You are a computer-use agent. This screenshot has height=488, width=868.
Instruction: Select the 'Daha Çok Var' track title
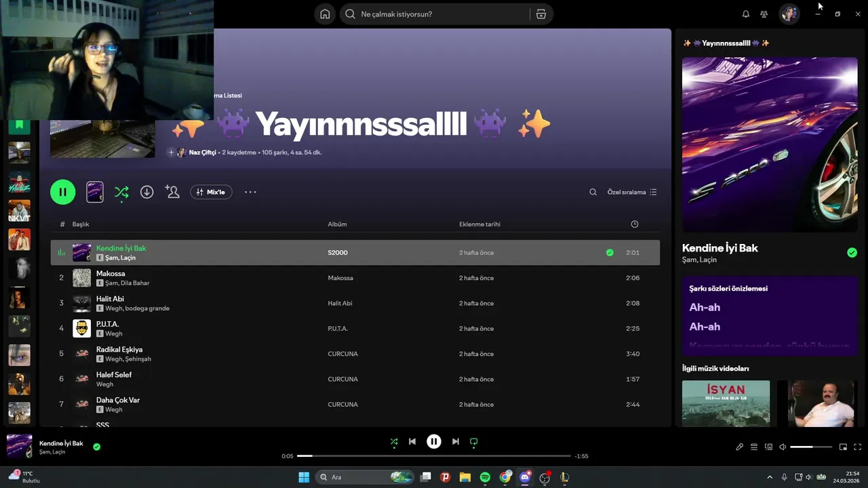pyautogui.click(x=118, y=400)
